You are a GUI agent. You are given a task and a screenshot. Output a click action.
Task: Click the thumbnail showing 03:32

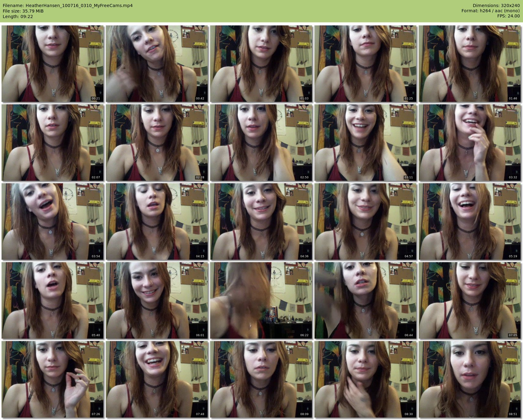[470, 143]
